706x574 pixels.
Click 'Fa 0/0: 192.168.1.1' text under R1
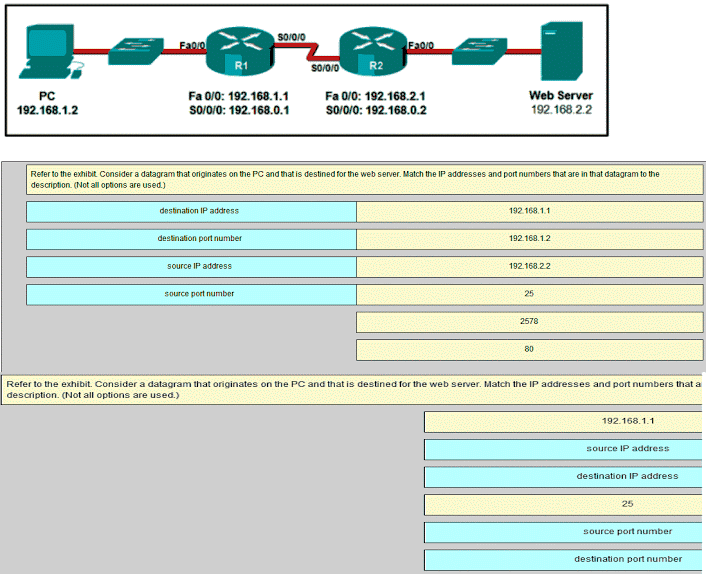pos(239,96)
